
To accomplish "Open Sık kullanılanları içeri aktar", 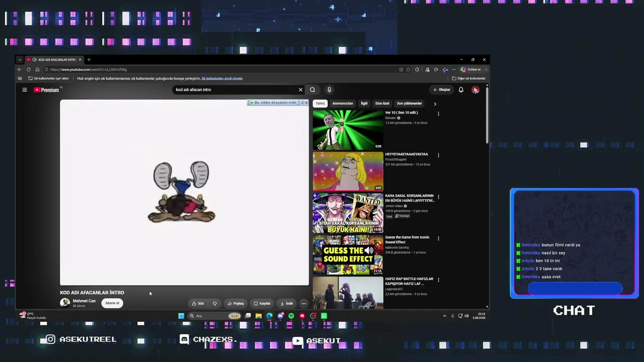I will 48,78.
